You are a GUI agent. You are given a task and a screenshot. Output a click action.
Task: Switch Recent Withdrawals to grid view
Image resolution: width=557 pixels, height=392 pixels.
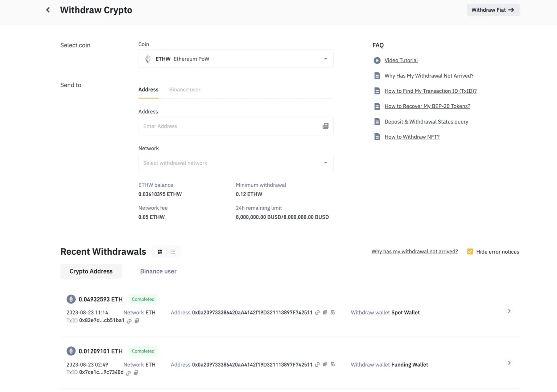pyautogui.click(x=160, y=252)
